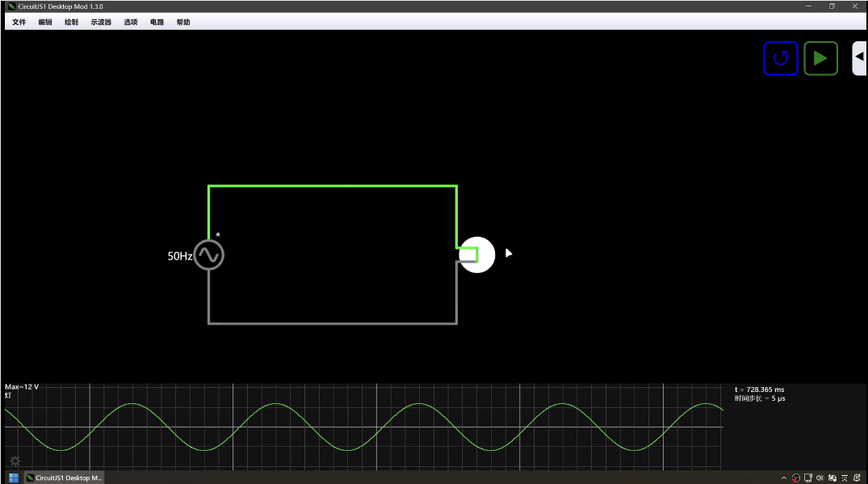Click the green top wire of circuit
Screen dimensions: 868x484
click(x=332, y=186)
